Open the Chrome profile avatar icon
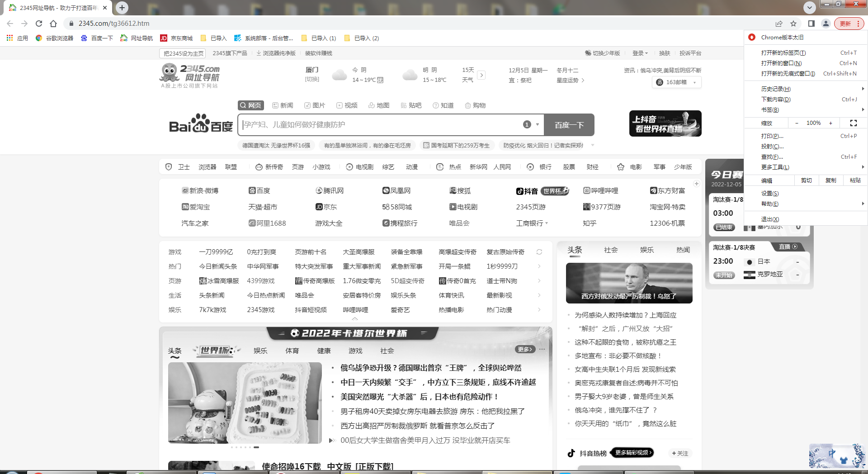 (x=826, y=24)
